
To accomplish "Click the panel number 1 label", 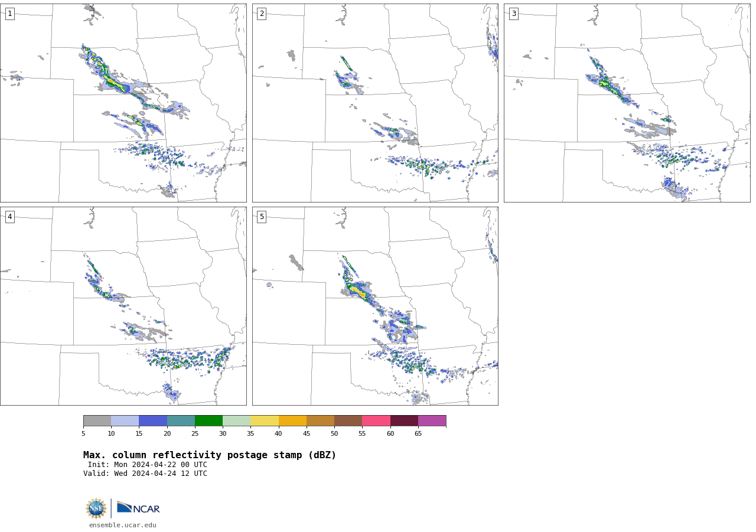I will click(9, 14).
